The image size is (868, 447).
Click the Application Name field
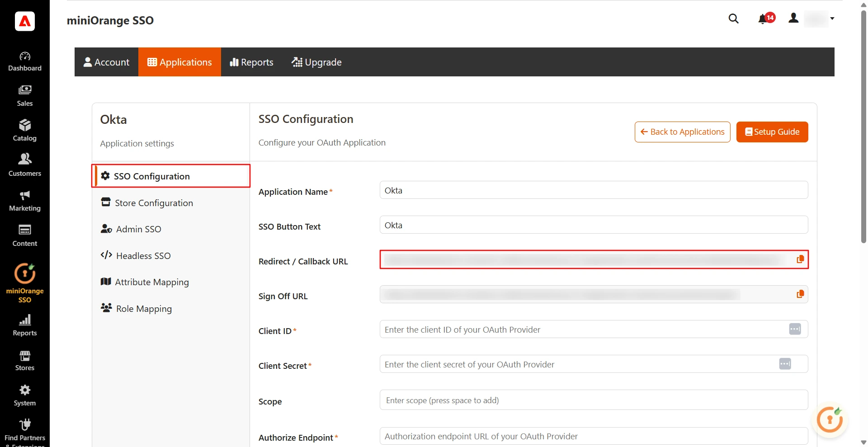coord(594,190)
